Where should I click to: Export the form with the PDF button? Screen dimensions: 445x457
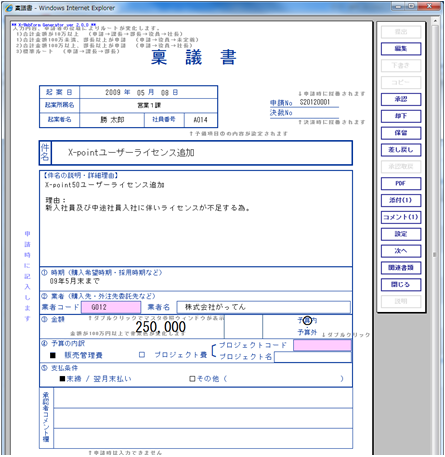tap(401, 183)
